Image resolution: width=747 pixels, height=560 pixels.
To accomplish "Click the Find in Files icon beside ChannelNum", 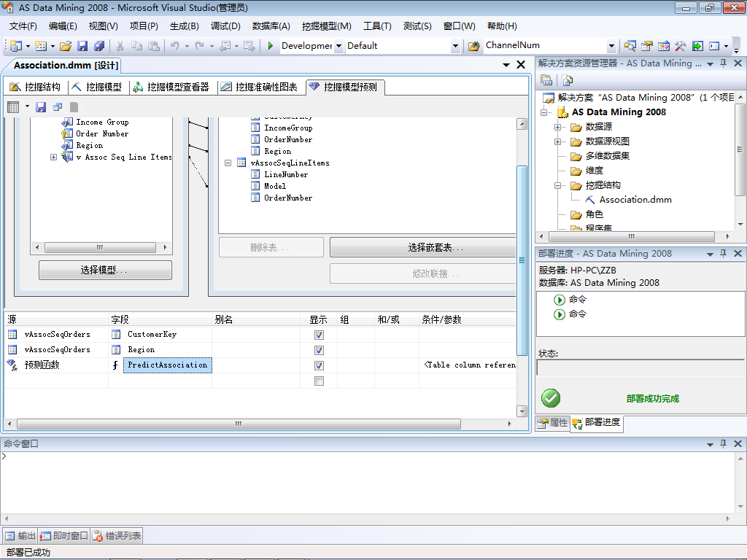I will click(x=473, y=46).
